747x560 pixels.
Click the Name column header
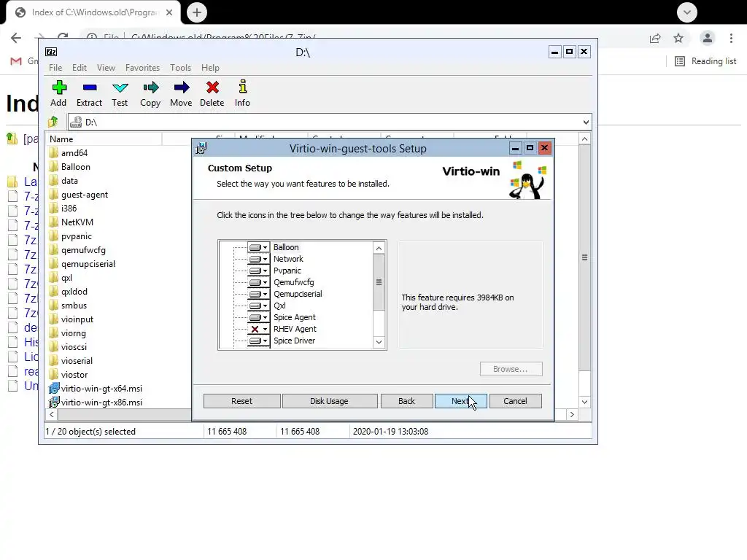(x=104, y=139)
